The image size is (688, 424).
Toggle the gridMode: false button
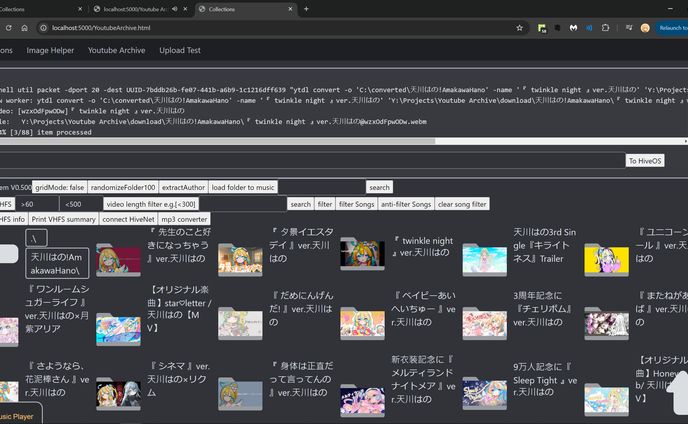click(60, 187)
